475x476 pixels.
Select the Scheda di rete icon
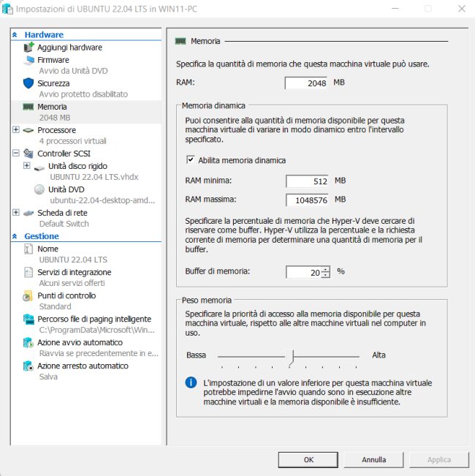(28, 213)
